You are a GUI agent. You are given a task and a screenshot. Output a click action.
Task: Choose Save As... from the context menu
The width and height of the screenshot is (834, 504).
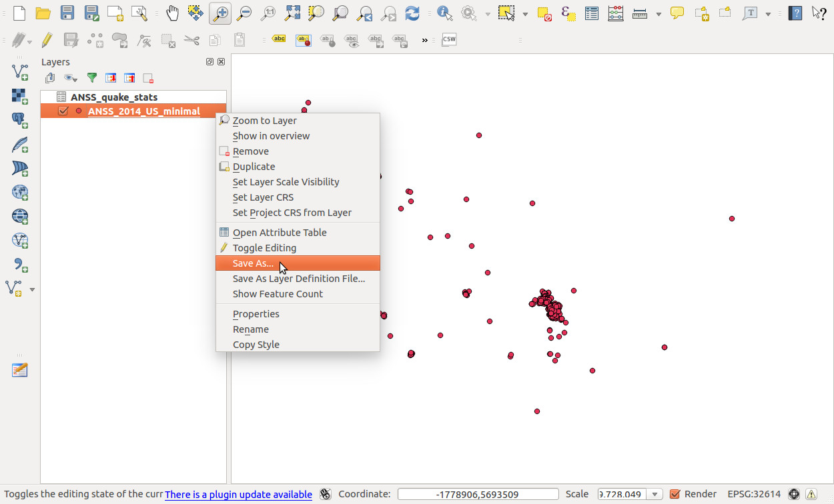click(253, 263)
